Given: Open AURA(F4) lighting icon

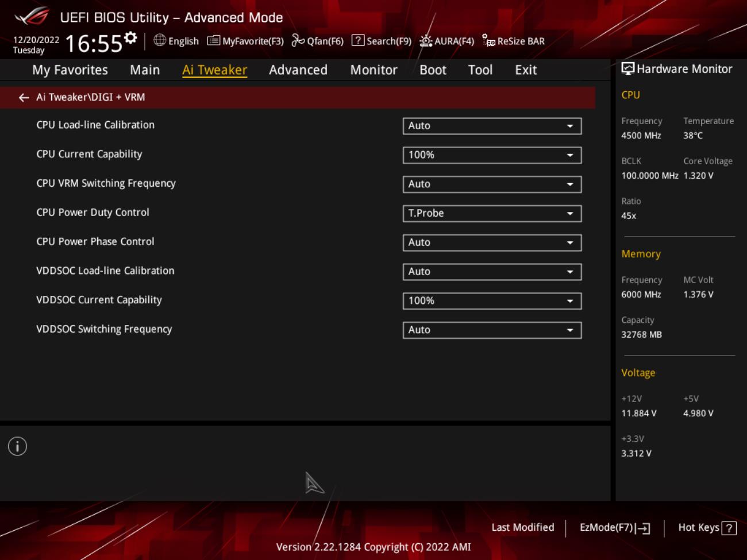Looking at the screenshot, I should pos(426,41).
